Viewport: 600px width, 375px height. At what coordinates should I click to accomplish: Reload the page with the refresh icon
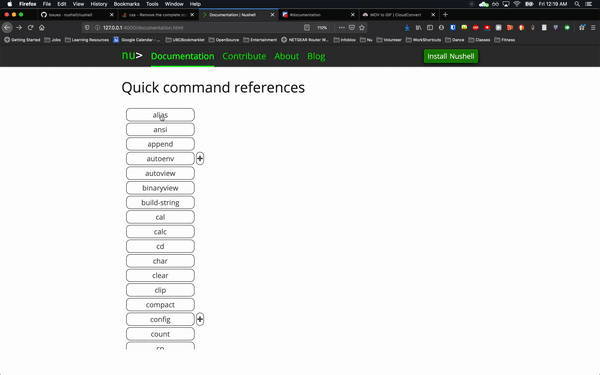31,28
